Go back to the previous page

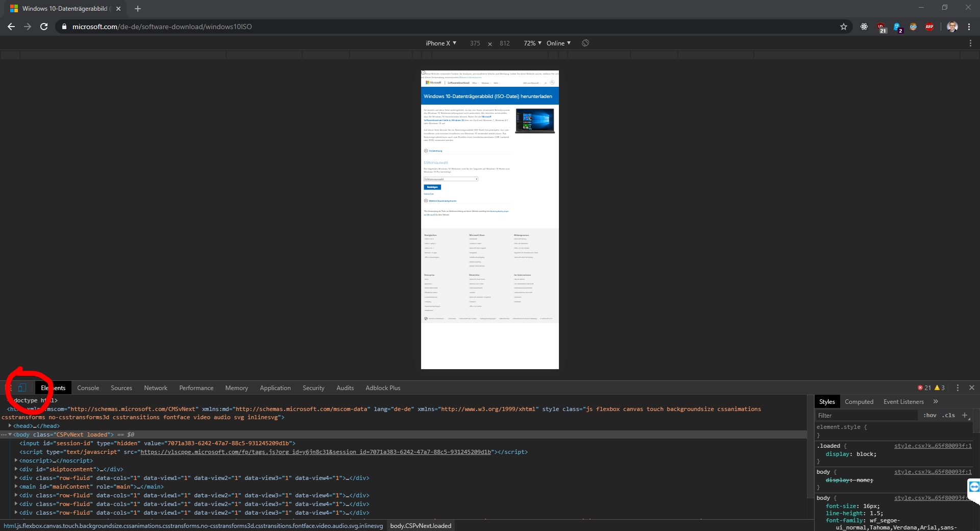click(11, 27)
